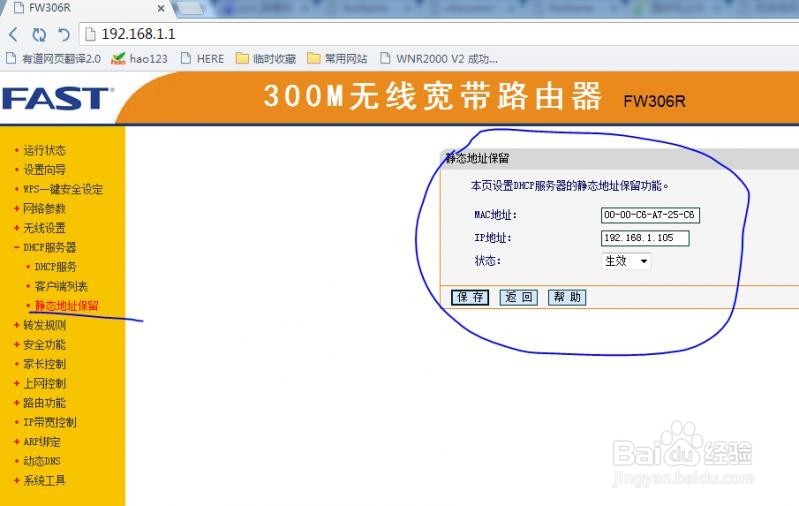Screen dimensions: 799x506
Task: Open the 状态 dropdown showing 生效
Action: point(626,261)
